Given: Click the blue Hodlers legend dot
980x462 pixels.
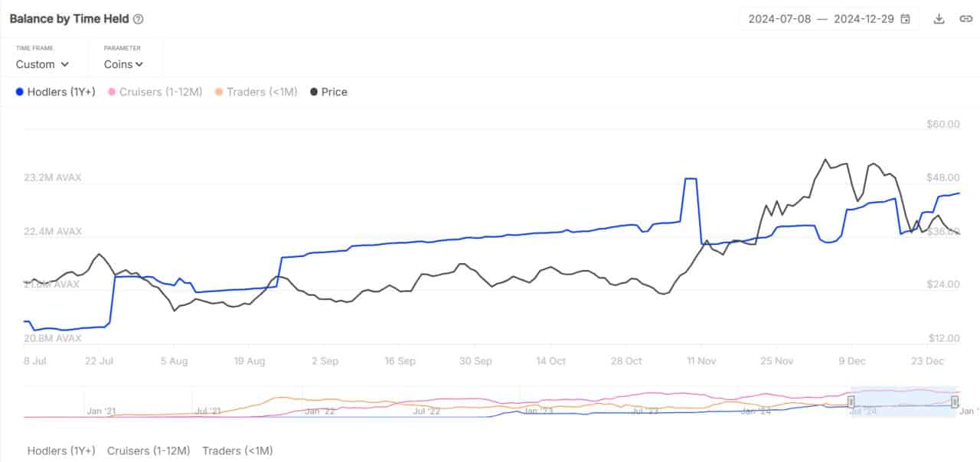Looking at the screenshot, I should pos(19,92).
